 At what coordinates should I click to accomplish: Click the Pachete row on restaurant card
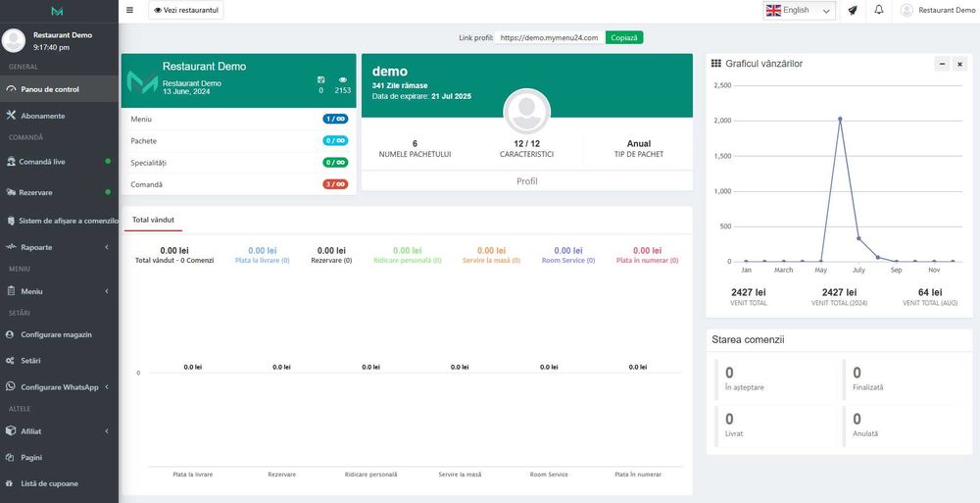tap(239, 141)
